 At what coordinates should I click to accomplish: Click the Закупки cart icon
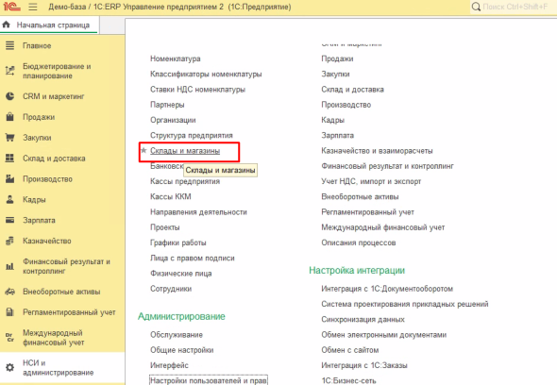[10, 137]
